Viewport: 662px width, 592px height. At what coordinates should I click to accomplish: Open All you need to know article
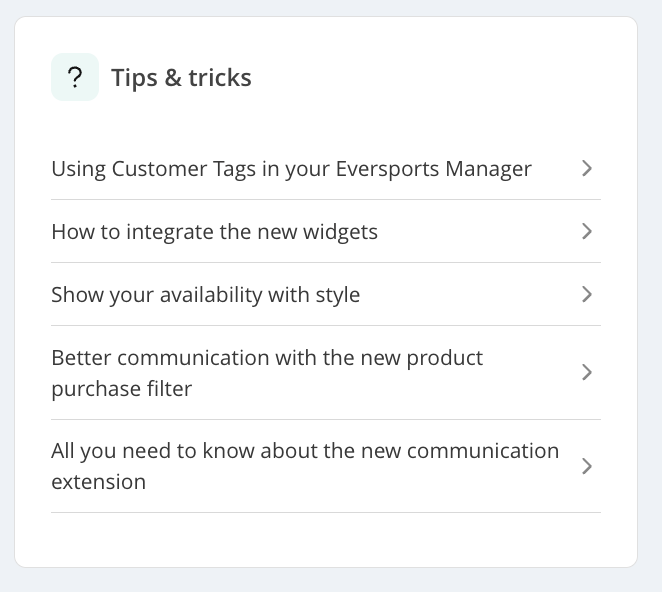326,466
